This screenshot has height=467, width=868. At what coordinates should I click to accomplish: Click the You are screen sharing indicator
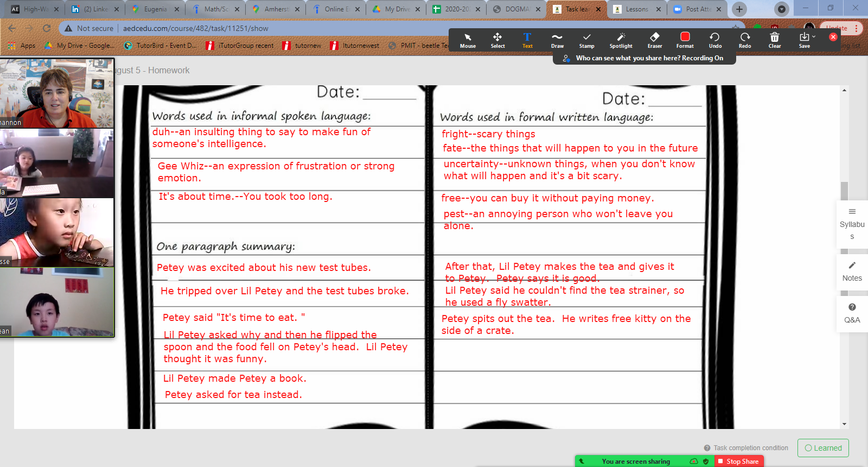[x=636, y=462]
